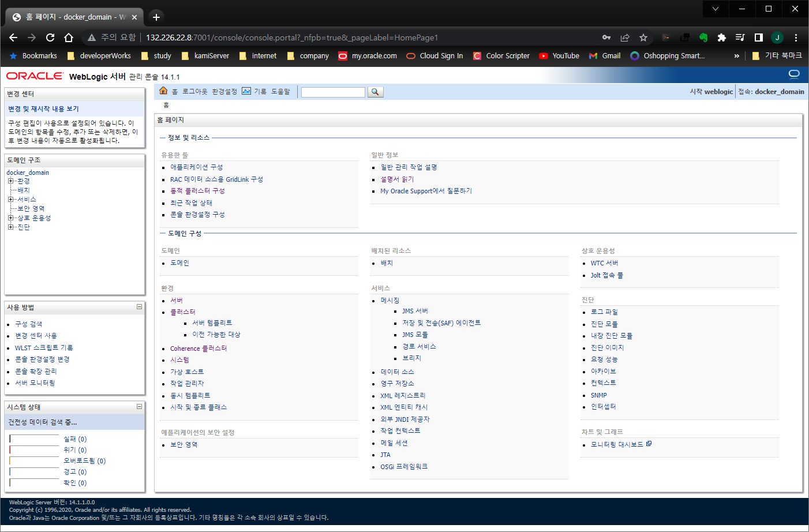Open Chrome three-dot menu
Image resolution: width=809 pixels, height=532 pixels.
[796, 38]
